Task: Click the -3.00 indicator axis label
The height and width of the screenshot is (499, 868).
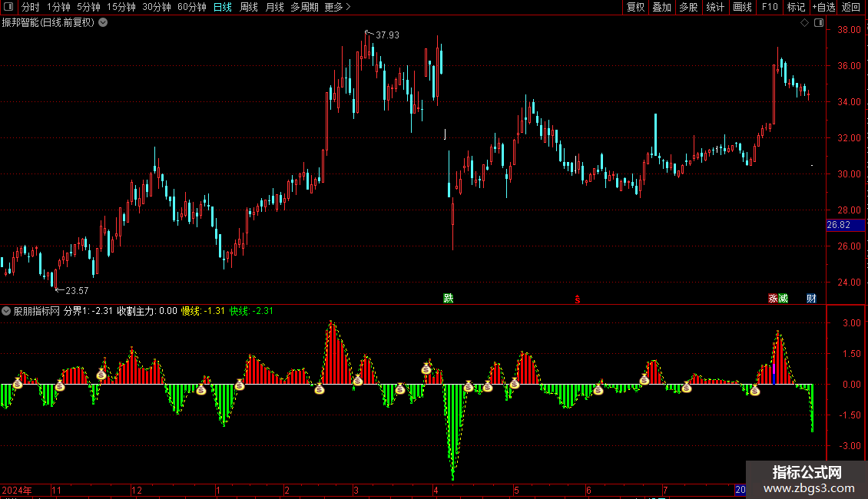Action: tap(850, 446)
